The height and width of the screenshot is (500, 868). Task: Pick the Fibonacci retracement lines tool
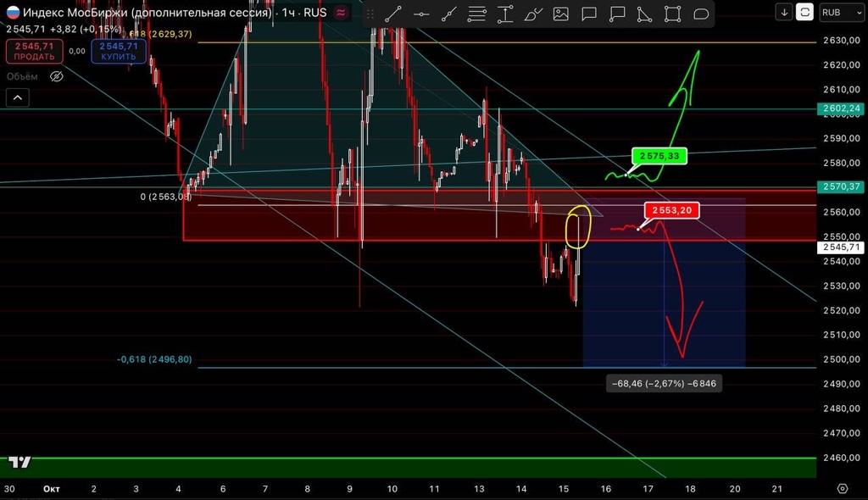point(477,14)
